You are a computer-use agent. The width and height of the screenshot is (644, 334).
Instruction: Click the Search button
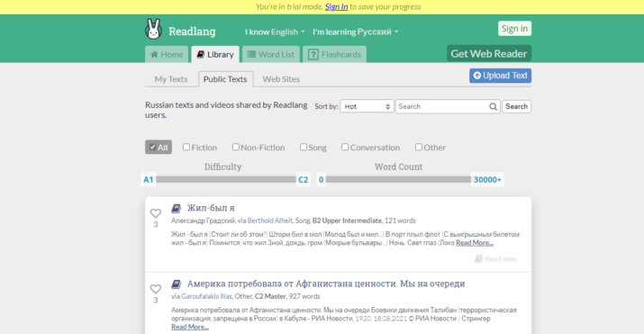point(516,107)
